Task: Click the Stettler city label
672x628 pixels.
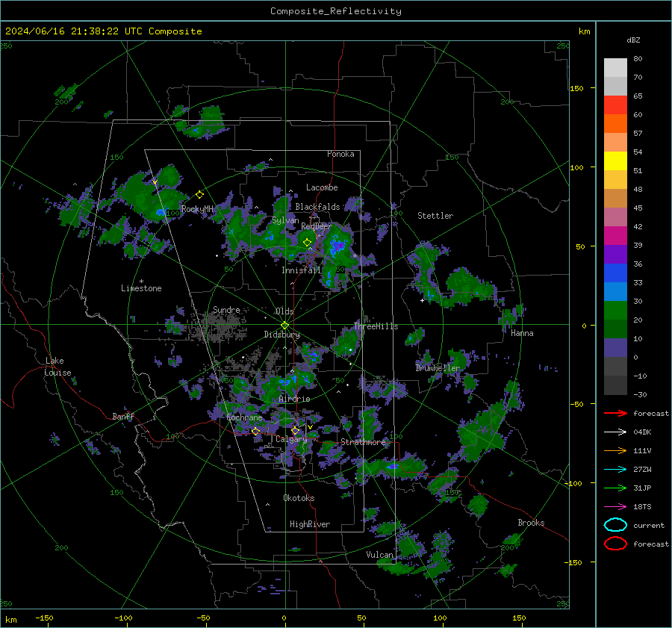Action: coord(435,216)
